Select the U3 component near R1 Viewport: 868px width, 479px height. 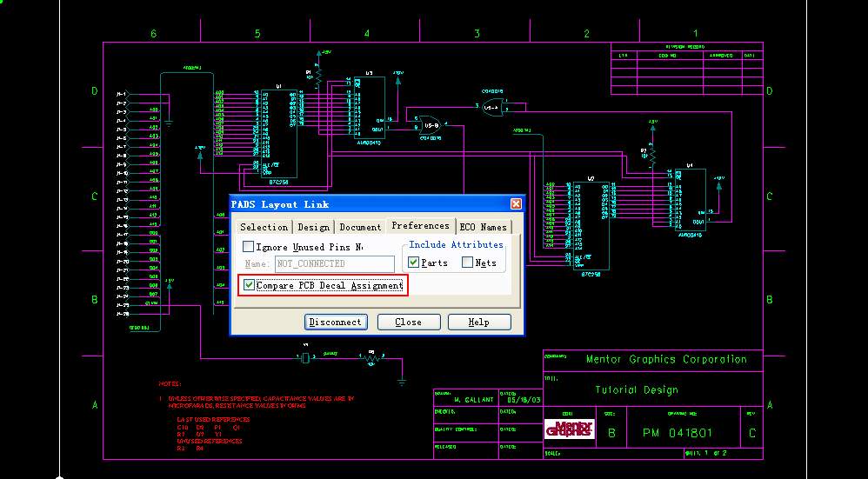point(370,107)
